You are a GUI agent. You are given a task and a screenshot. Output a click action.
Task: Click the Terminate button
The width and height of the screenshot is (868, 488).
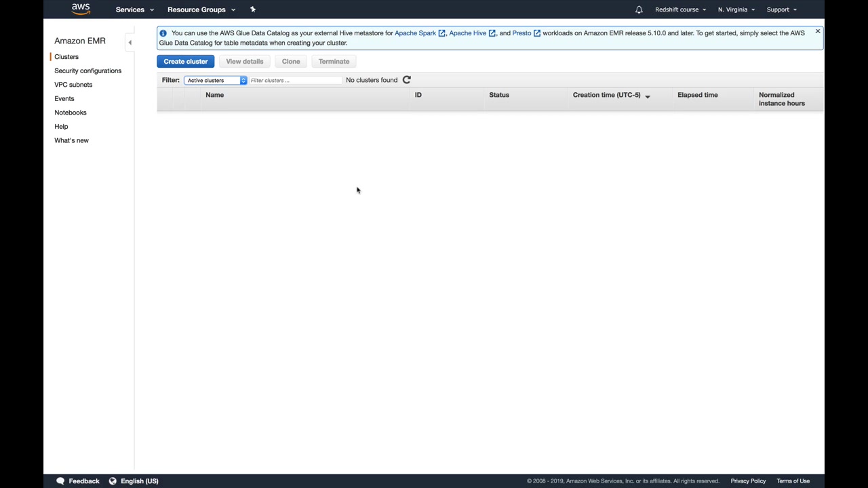pyautogui.click(x=334, y=62)
